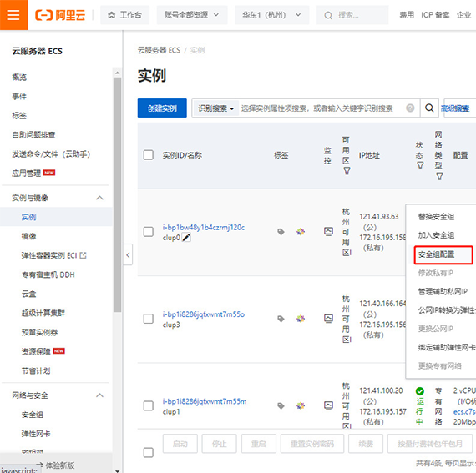
Task: Click colorful icon in clup0 row
Action: [x=301, y=232]
